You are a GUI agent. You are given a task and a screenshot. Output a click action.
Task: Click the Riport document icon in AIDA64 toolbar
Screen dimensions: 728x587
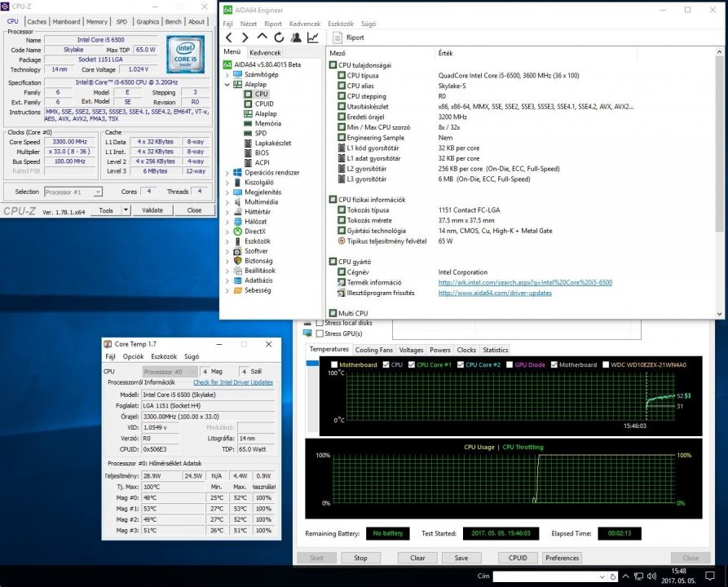[338, 38]
